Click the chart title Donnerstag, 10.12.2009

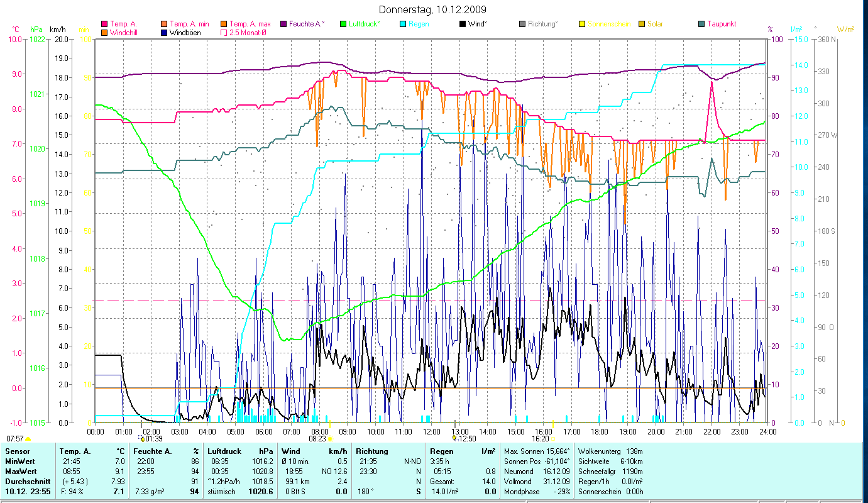click(433, 10)
